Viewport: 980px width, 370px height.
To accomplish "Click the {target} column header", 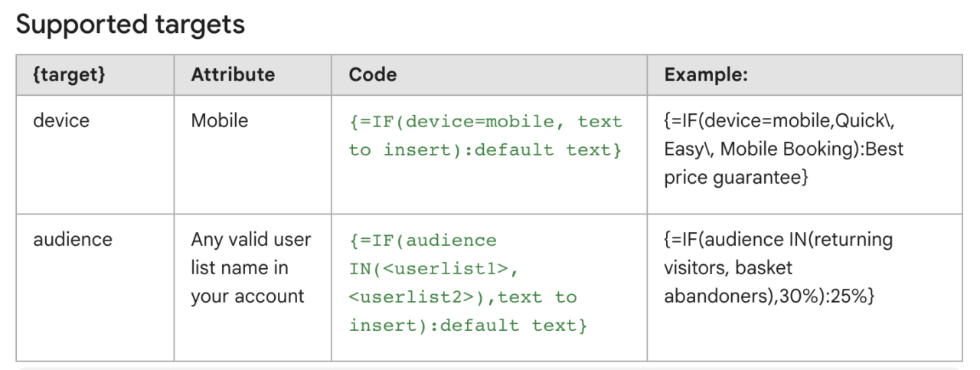I will (x=69, y=74).
